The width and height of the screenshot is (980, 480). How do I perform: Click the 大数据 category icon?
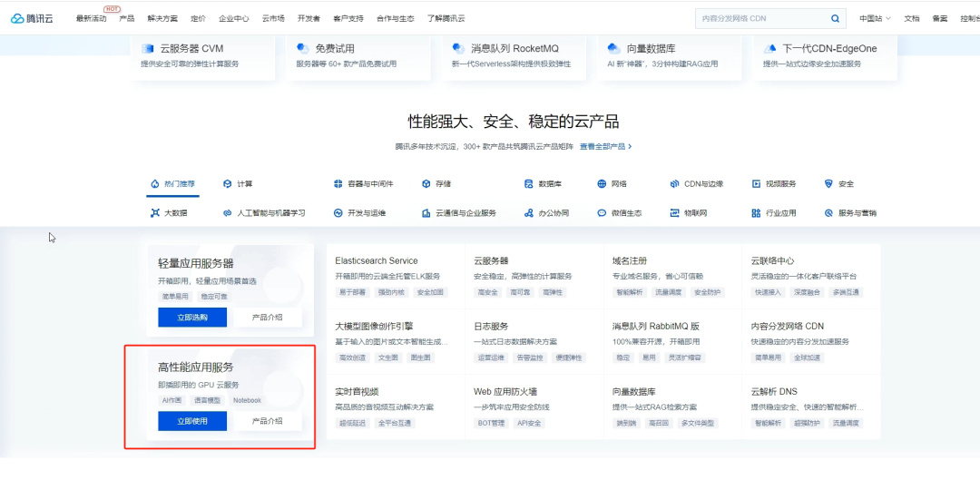pos(155,212)
